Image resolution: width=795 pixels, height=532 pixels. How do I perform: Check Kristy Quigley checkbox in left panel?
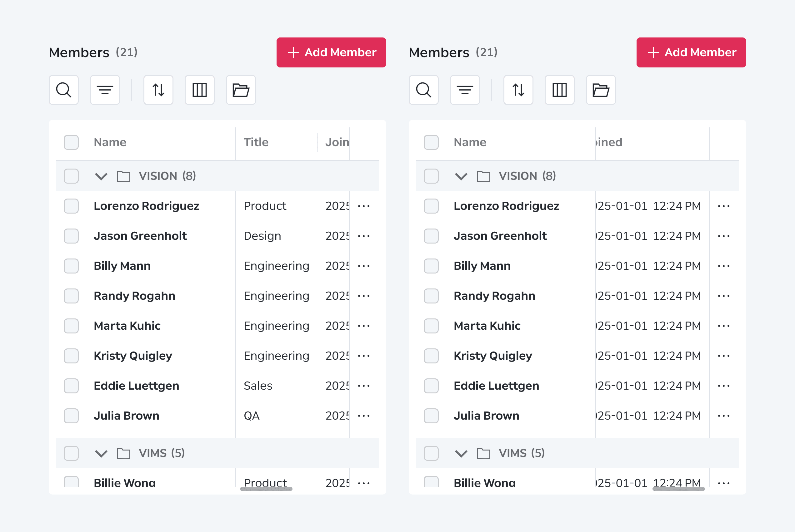(71, 356)
